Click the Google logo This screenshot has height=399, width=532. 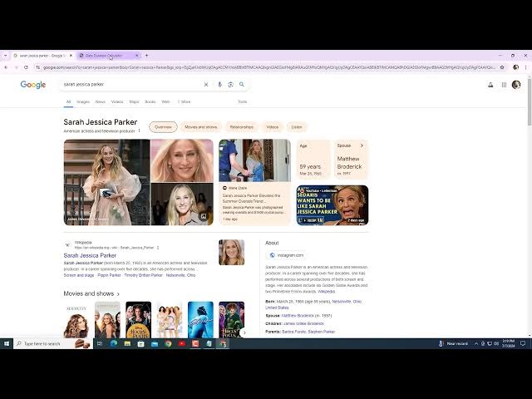click(x=33, y=84)
